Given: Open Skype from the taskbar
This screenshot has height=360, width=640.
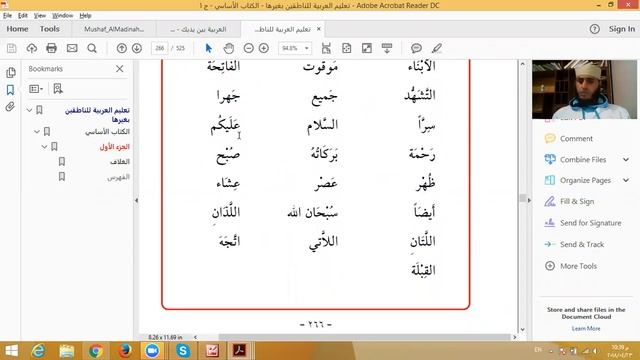Looking at the screenshot, I should (x=182, y=351).
